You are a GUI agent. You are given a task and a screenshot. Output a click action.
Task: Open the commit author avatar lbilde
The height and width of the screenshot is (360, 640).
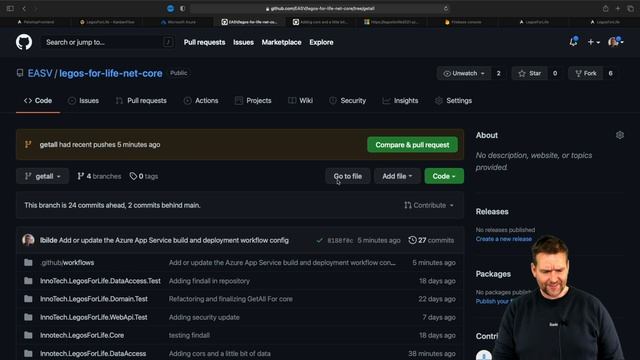coord(28,240)
